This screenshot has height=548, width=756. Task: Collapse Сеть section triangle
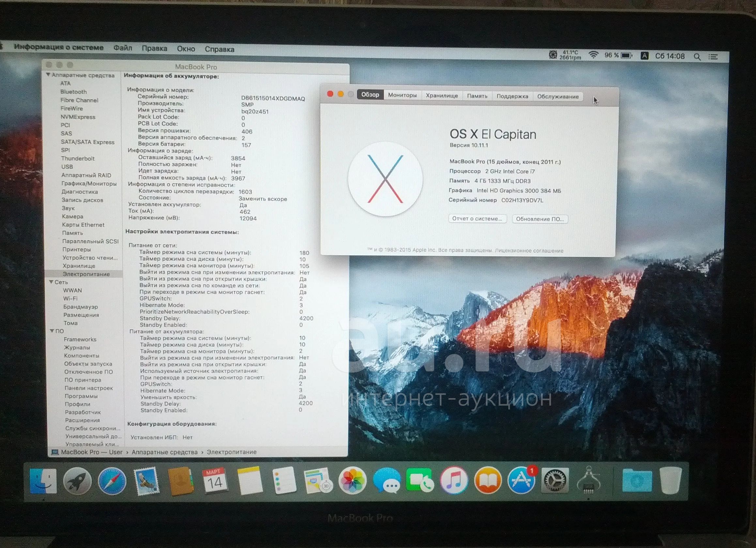tap(51, 282)
